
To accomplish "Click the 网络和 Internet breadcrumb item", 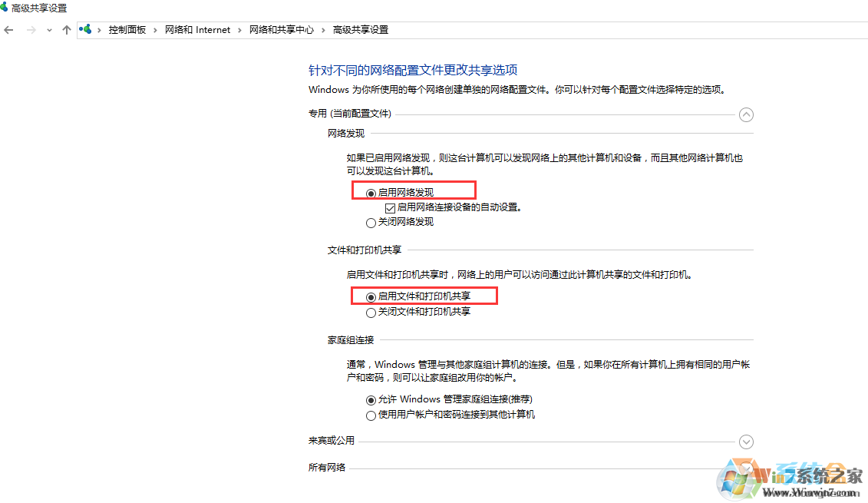I will 197,30.
